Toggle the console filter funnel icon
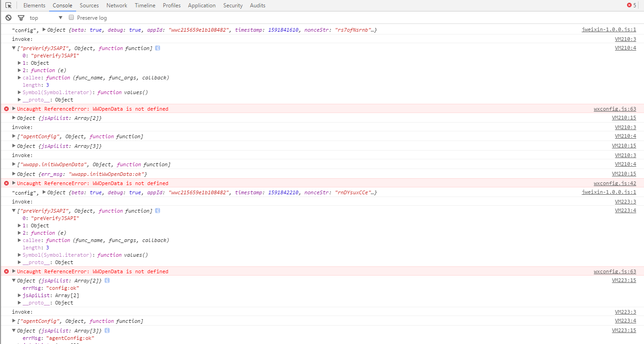The width and height of the screenshot is (644, 344). coord(21,18)
